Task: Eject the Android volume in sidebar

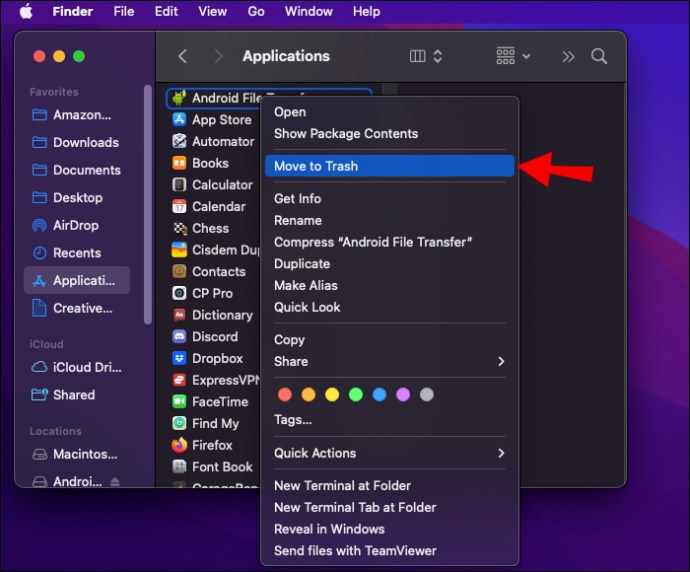Action: click(115, 481)
